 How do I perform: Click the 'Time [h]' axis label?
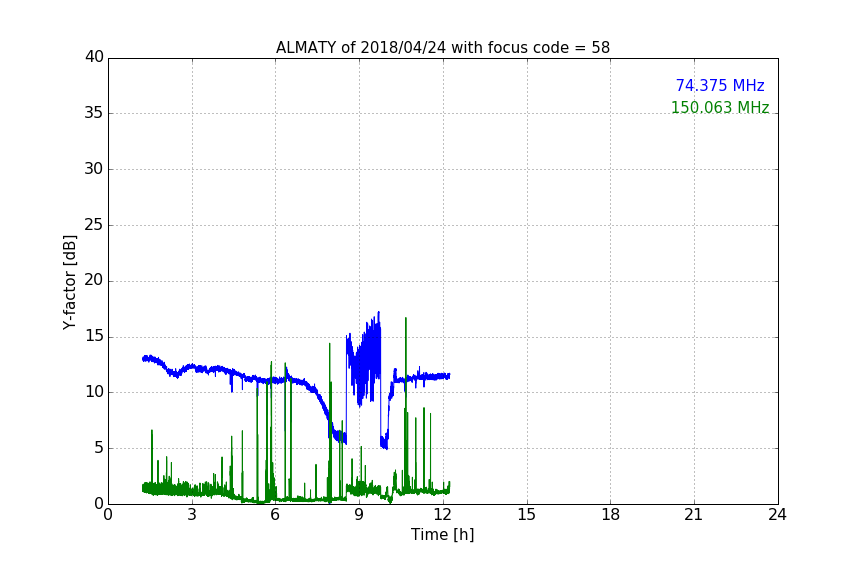(x=442, y=534)
